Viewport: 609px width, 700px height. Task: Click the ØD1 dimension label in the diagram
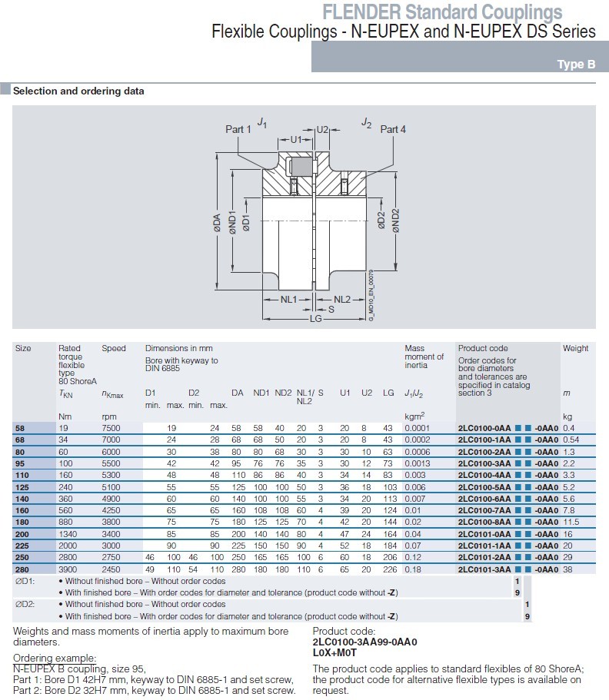pyautogui.click(x=246, y=223)
